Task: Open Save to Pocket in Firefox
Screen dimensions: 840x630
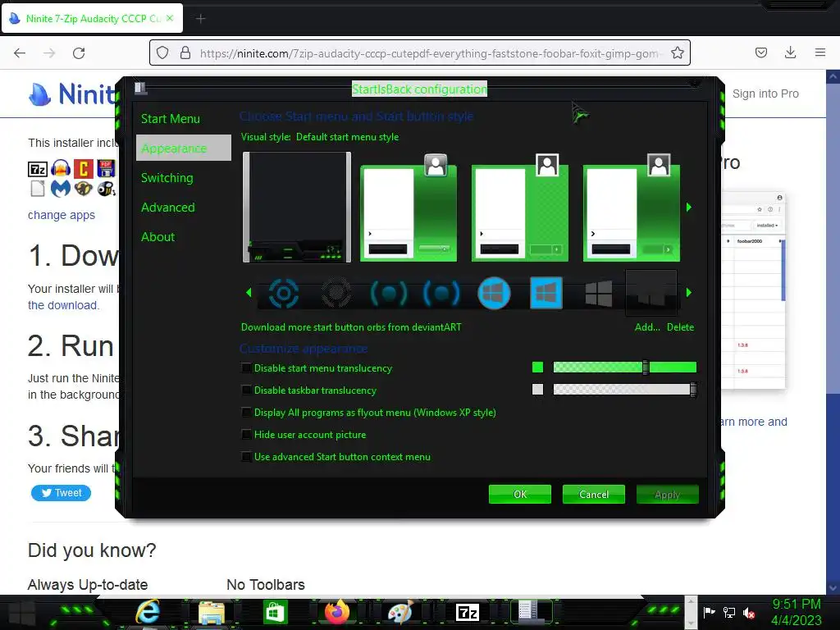Action: pos(760,52)
